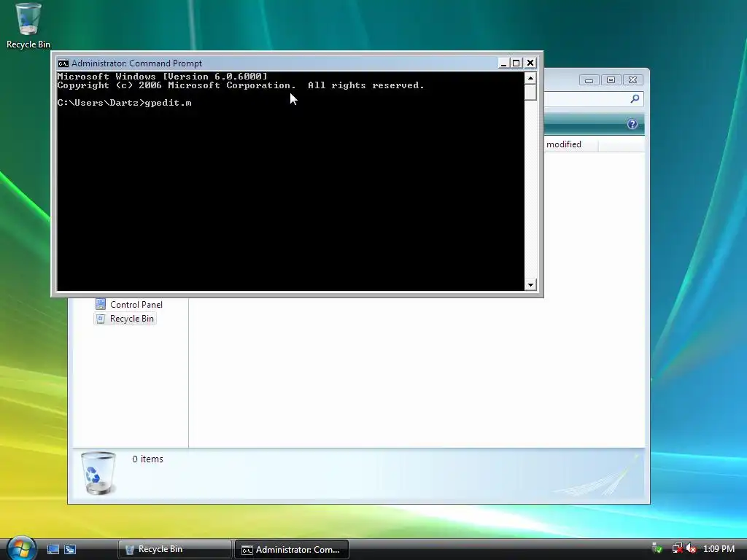Select Control Panel in the folder tree
Image resolution: width=747 pixels, height=560 pixels.
[x=136, y=305]
